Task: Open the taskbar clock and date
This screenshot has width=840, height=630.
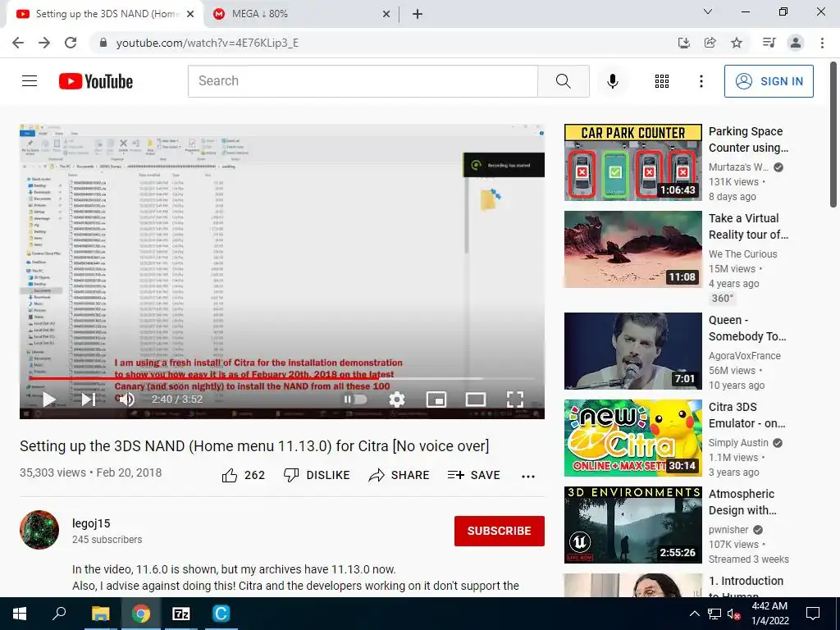Action: click(x=769, y=614)
